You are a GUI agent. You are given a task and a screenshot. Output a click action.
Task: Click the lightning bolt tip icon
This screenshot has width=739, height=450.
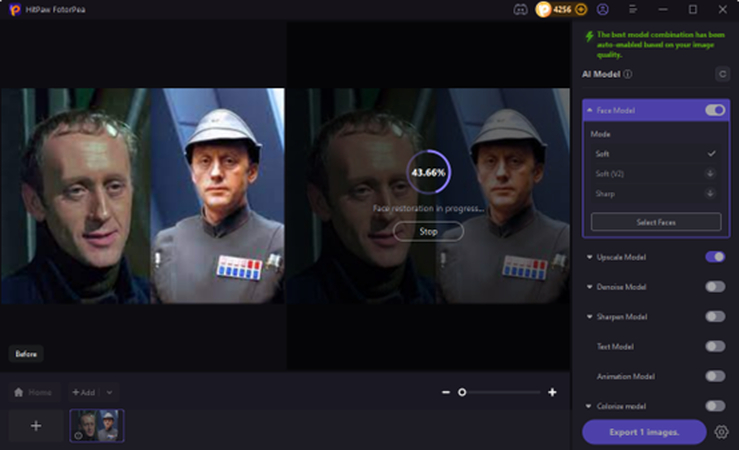(589, 36)
